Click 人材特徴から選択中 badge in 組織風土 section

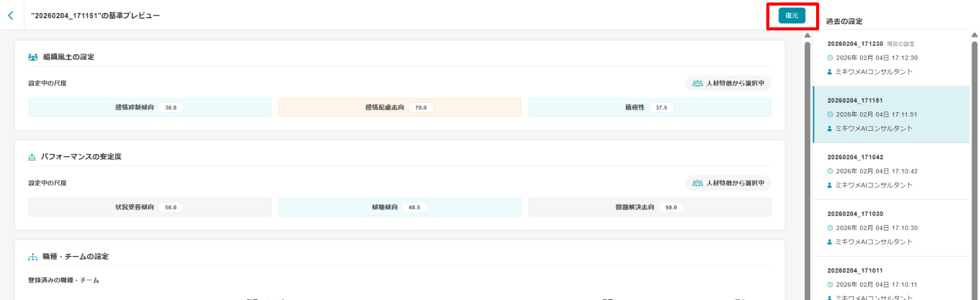[x=728, y=83]
